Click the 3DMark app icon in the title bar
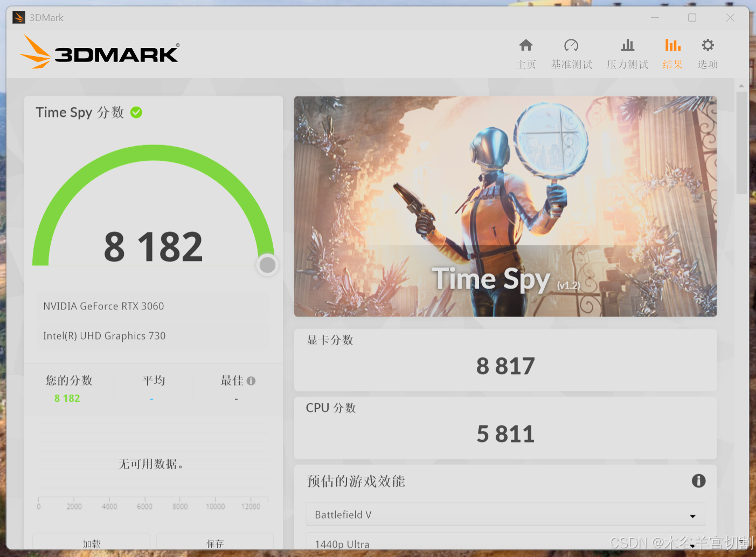Image resolution: width=756 pixels, height=557 pixels. [18, 17]
